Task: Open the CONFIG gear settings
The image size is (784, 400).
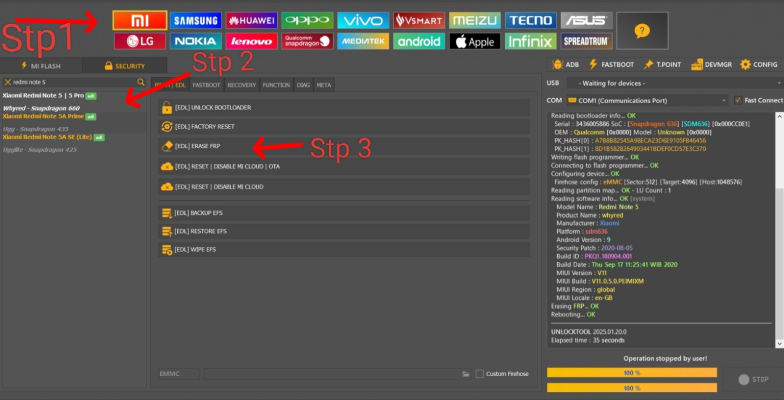Action: coord(759,64)
